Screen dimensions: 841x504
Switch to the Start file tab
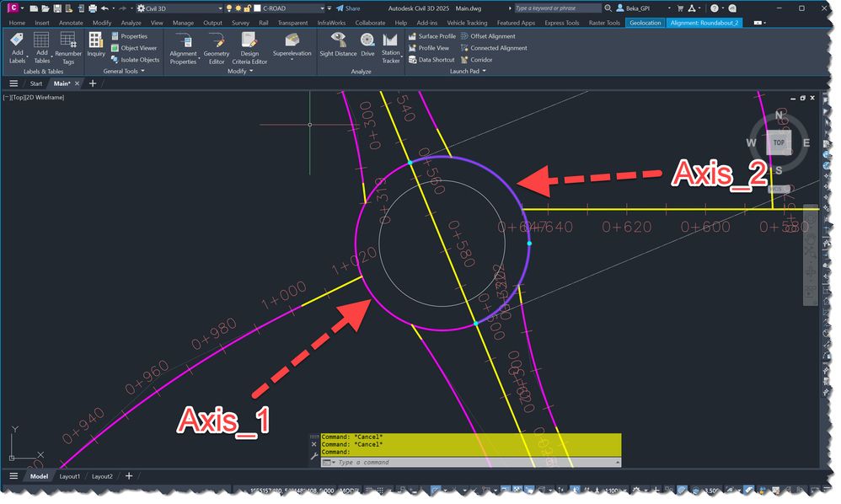36,83
